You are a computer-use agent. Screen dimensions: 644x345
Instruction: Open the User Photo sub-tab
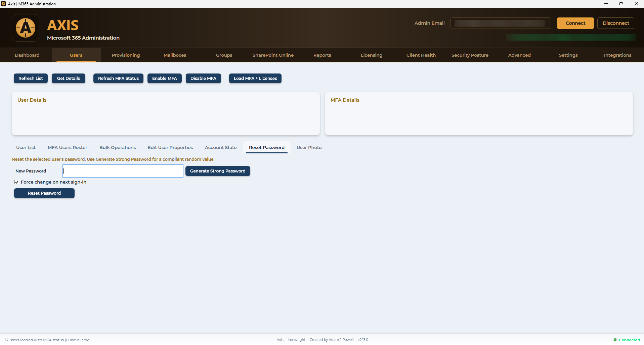point(309,147)
